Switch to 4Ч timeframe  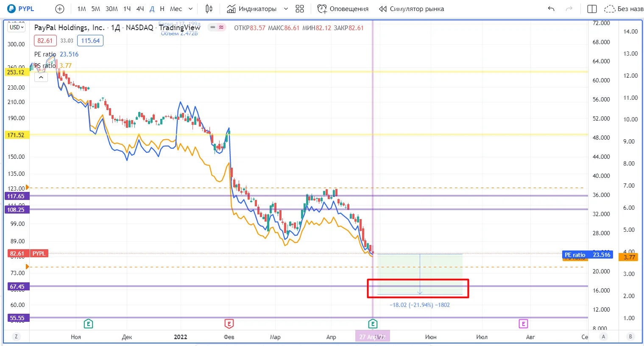point(140,8)
